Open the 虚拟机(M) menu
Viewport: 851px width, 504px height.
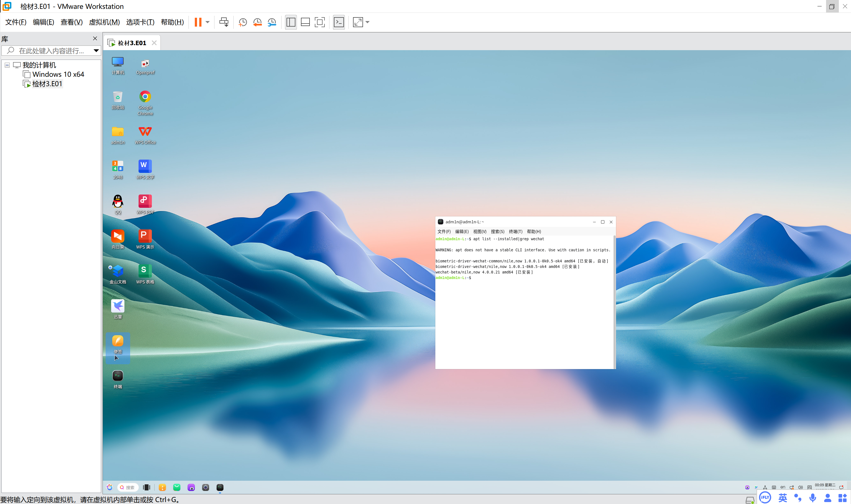(104, 22)
